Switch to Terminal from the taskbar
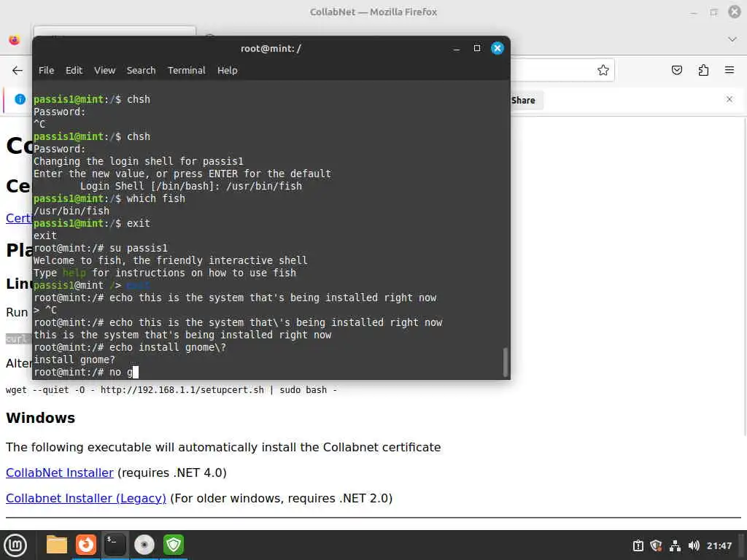Viewport: 747px width, 560px height. pos(115,545)
